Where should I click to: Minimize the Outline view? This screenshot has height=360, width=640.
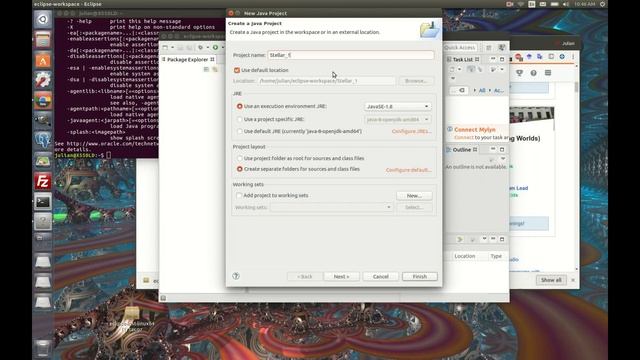493,149
